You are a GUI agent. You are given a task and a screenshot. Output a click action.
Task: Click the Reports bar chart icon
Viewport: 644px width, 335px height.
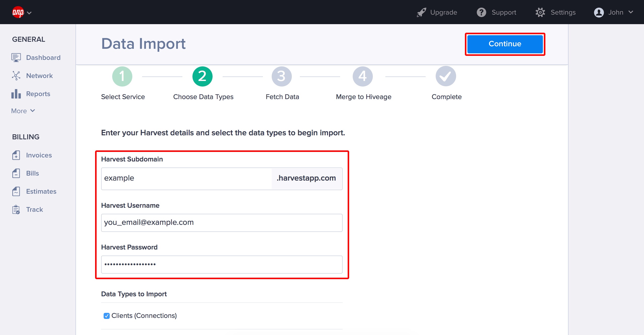[x=16, y=94]
